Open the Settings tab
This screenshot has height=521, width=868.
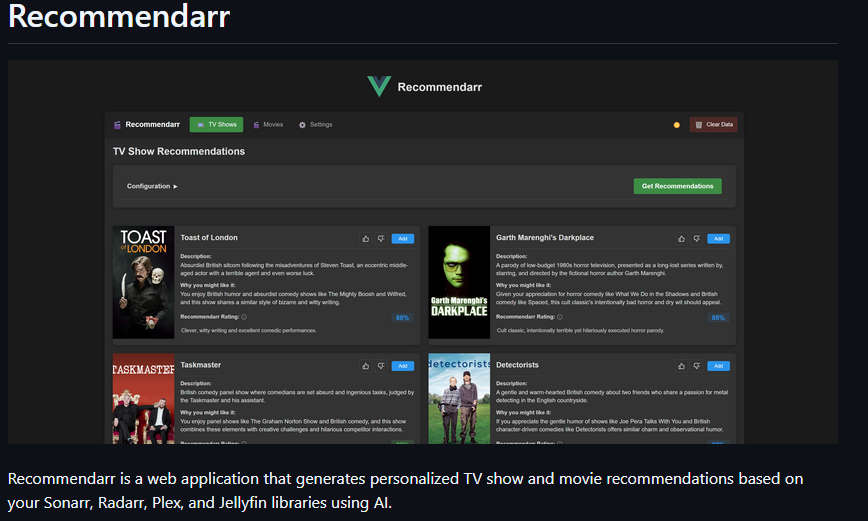[316, 125]
